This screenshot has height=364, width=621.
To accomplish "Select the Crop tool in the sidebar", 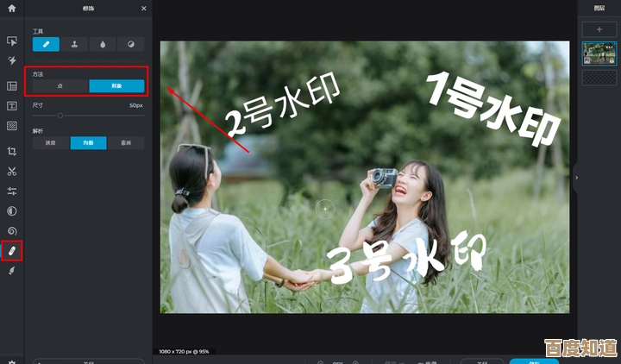I will 12,151.
